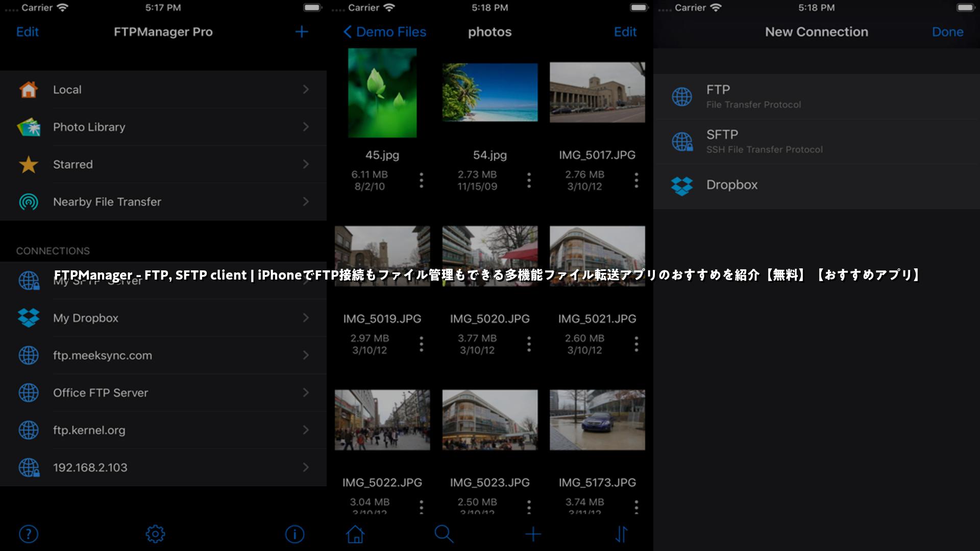Tap the Photo Library icon
980x551 pixels.
coord(29,127)
